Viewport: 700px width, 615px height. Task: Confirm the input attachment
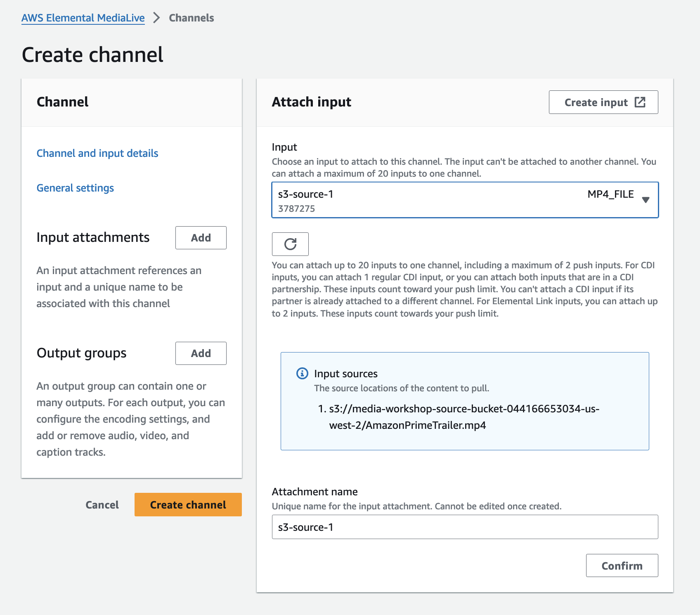[x=622, y=565]
